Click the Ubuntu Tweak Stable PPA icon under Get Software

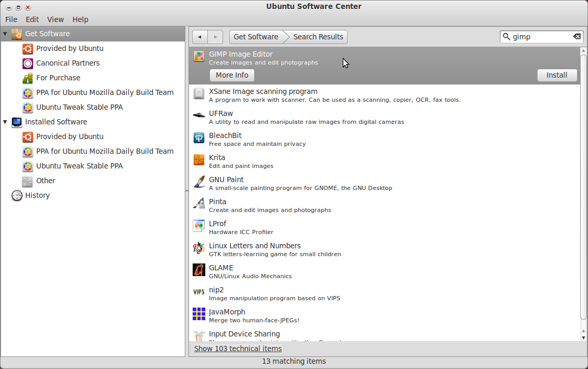28,107
